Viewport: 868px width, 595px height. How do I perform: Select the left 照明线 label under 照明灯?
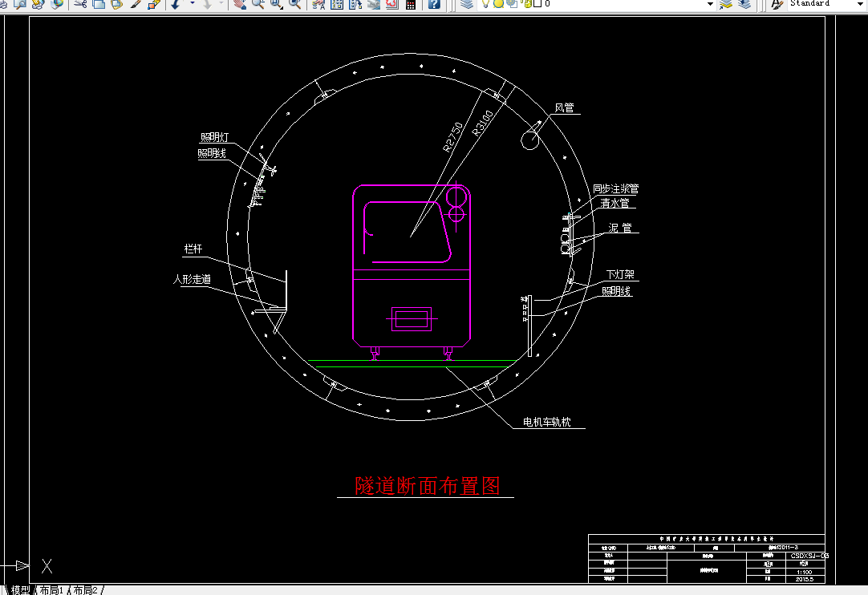[x=212, y=153]
